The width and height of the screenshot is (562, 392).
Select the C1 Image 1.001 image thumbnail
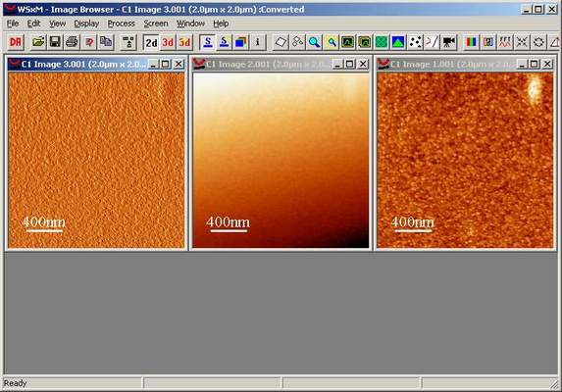coord(465,161)
